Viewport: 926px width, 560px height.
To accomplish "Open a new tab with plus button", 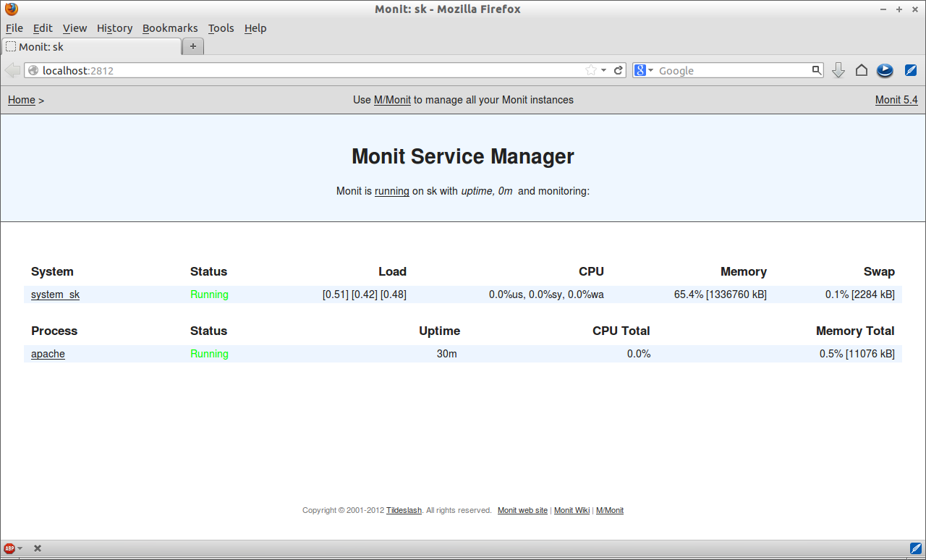I will pos(193,46).
